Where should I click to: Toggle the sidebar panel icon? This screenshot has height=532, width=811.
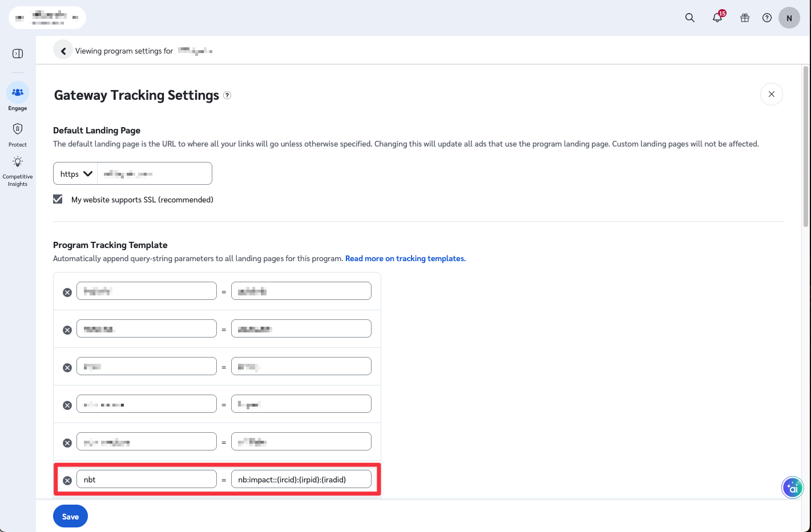tap(18, 54)
